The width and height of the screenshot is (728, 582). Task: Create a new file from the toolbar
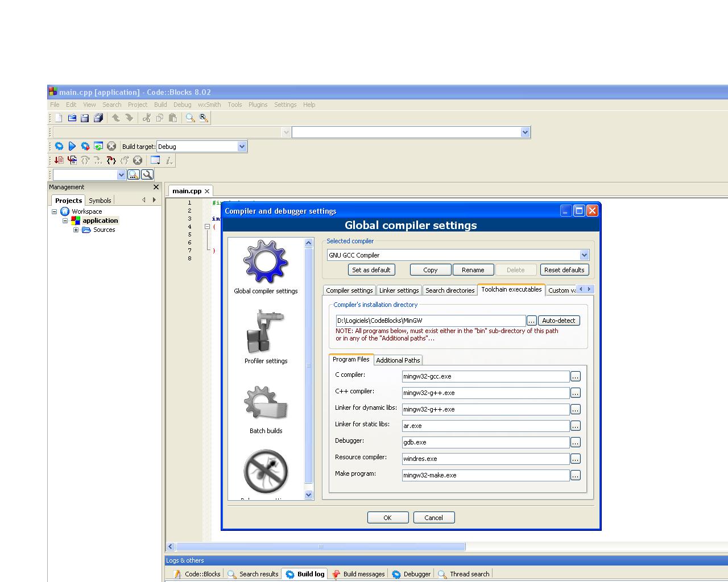click(59, 118)
